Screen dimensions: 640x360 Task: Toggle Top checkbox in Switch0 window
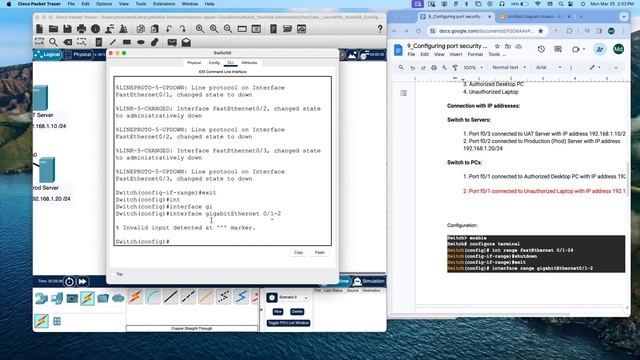[x=114, y=274]
